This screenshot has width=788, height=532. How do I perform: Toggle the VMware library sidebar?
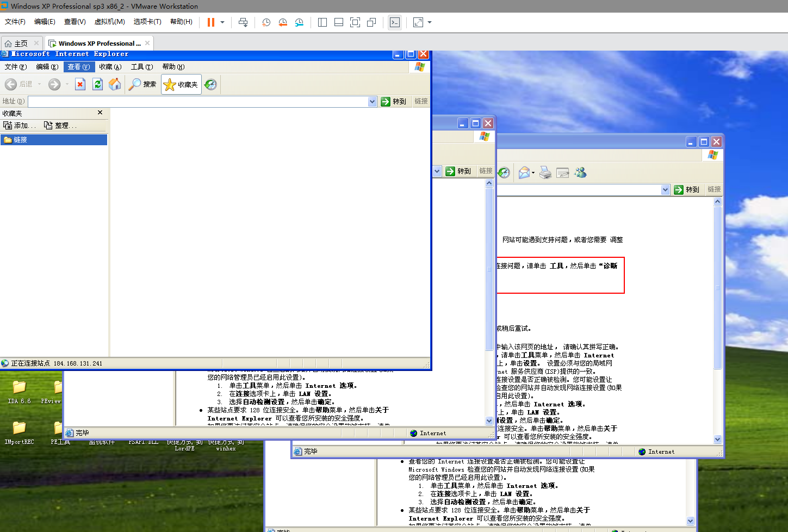click(x=322, y=22)
